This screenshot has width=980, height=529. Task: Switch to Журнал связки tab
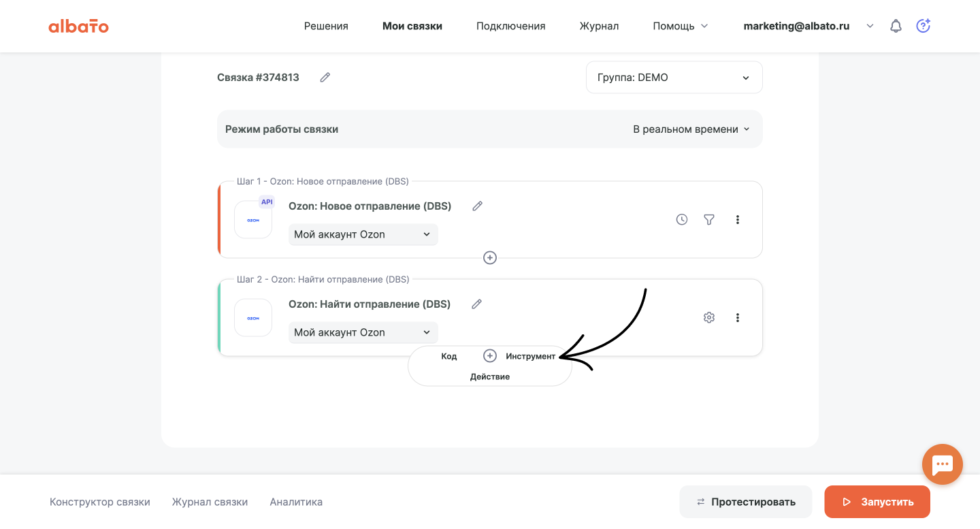210,502
